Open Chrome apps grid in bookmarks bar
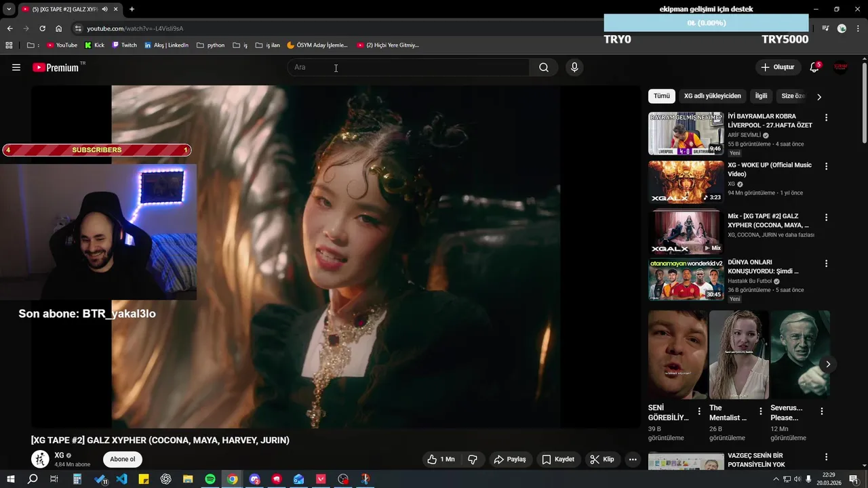The image size is (868, 488). [x=9, y=45]
